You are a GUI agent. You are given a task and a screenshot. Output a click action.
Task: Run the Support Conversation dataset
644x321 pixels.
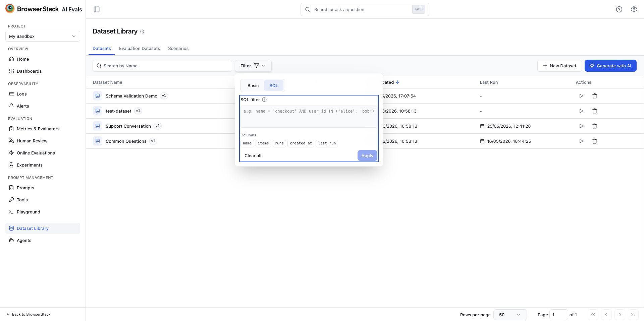coord(581,126)
